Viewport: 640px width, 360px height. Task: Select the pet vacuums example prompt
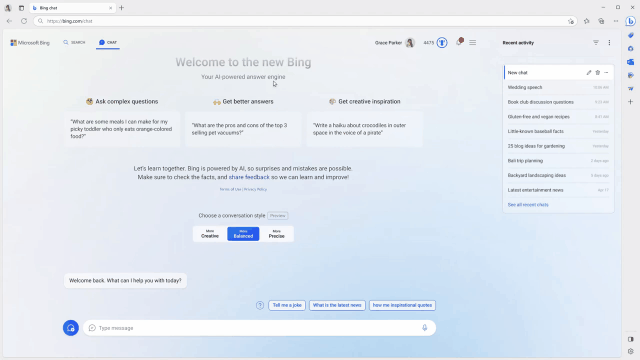point(243,129)
